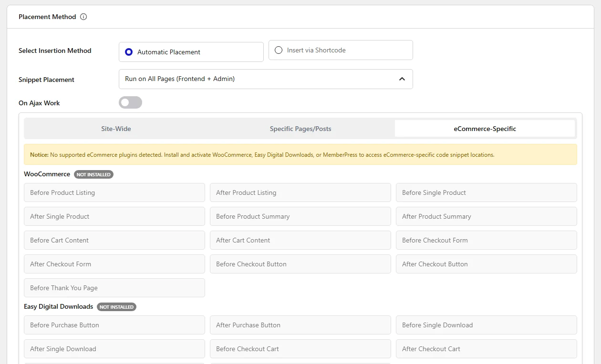
Task: Choose Before Product Summary location
Action: click(300, 216)
